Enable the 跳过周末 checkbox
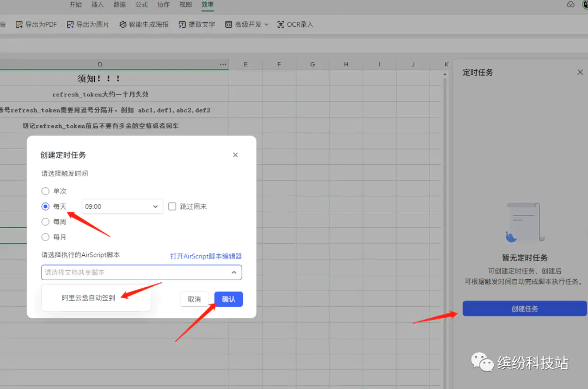The width and height of the screenshot is (588, 389). (172, 207)
